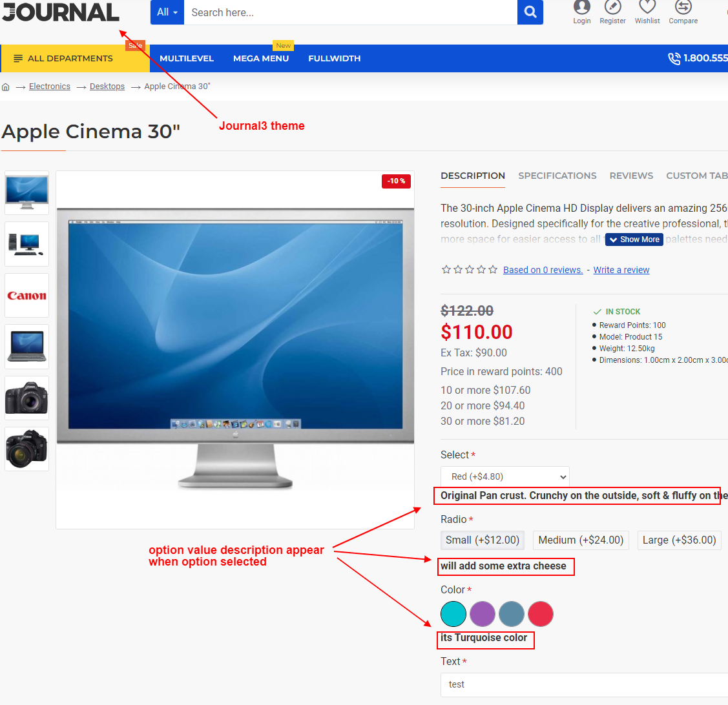The height and width of the screenshot is (705, 728).
Task: Switch to the Reviews tab
Action: (631, 176)
